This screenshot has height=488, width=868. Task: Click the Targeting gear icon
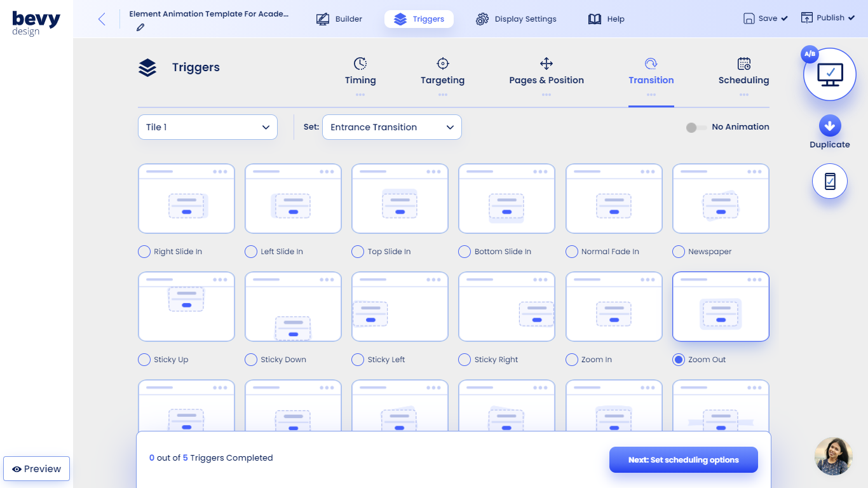(443, 64)
